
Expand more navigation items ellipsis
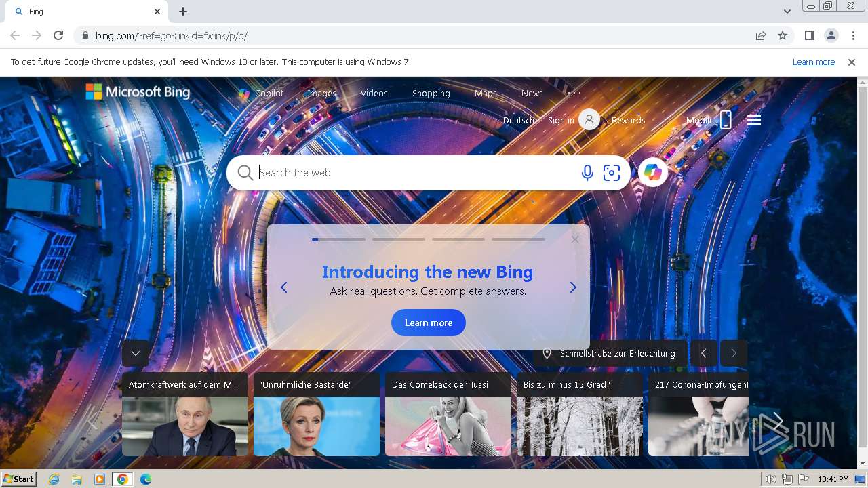pyautogui.click(x=574, y=93)
